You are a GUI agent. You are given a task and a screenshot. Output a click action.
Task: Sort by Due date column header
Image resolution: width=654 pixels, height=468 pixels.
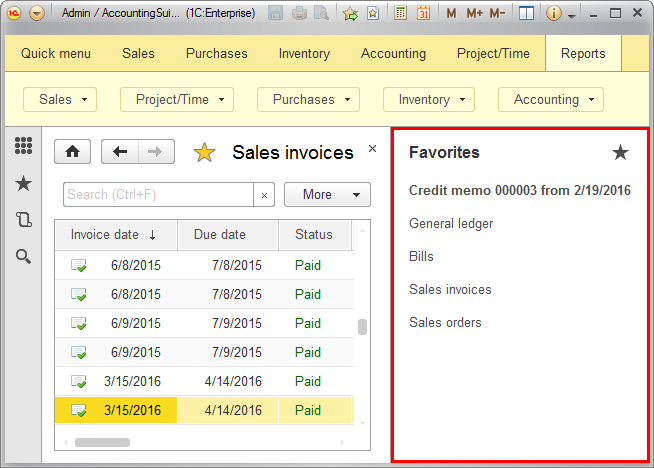click(x=228, y=234)
